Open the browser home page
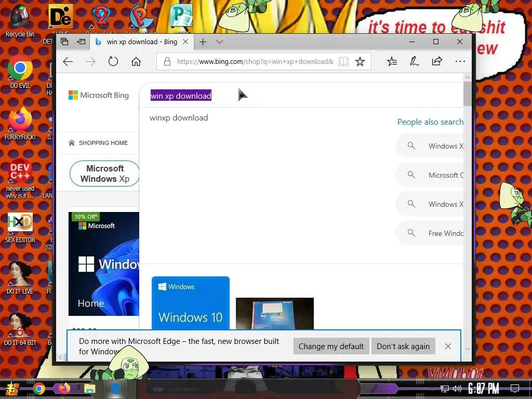The image size is (532, 399). (x=136, y=61)
